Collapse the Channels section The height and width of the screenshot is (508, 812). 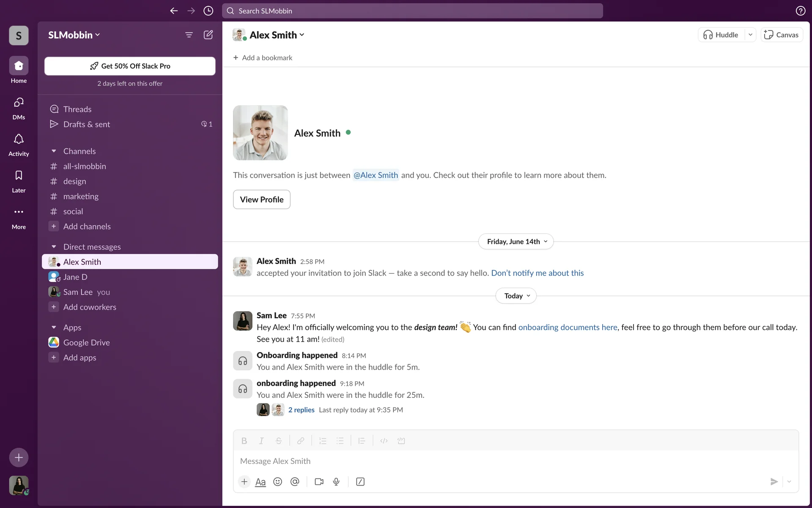[x=54, y=151]
